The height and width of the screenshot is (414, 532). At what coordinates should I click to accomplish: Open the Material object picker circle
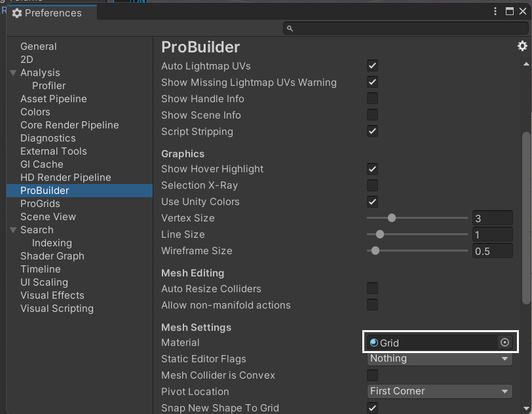click(504, 343)
